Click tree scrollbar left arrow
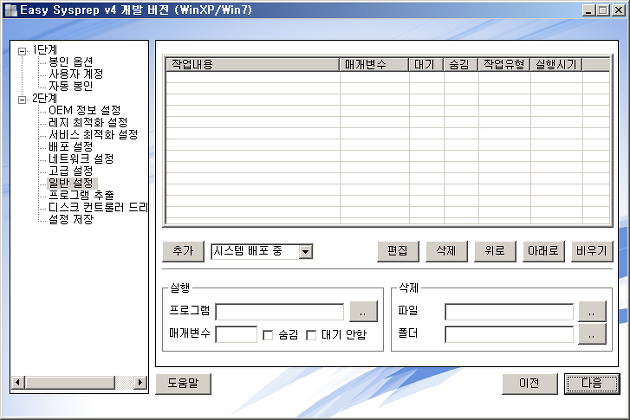The height and width of the screenshot is (420, 630). pyautogui.click(x=18, y=382)
